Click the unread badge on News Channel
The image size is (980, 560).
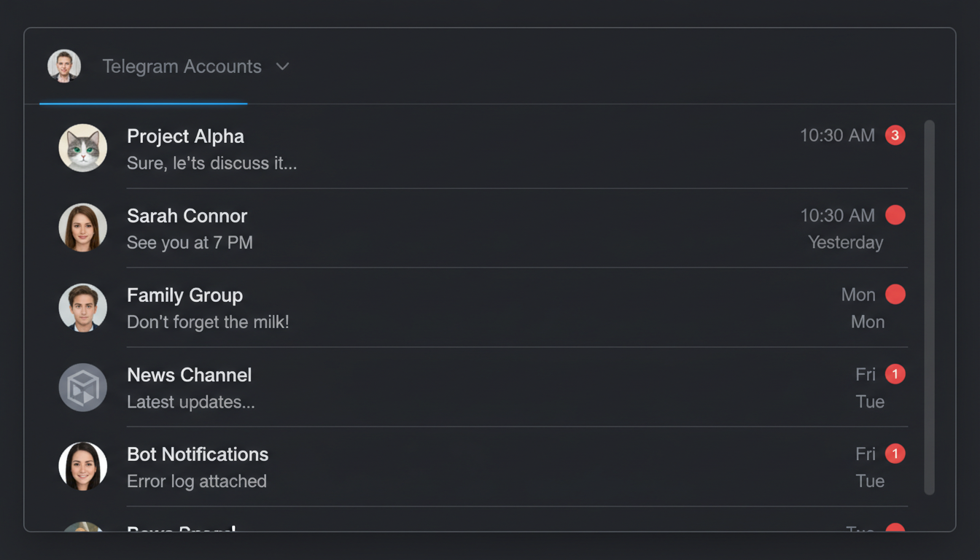click(x=895, y=374)
